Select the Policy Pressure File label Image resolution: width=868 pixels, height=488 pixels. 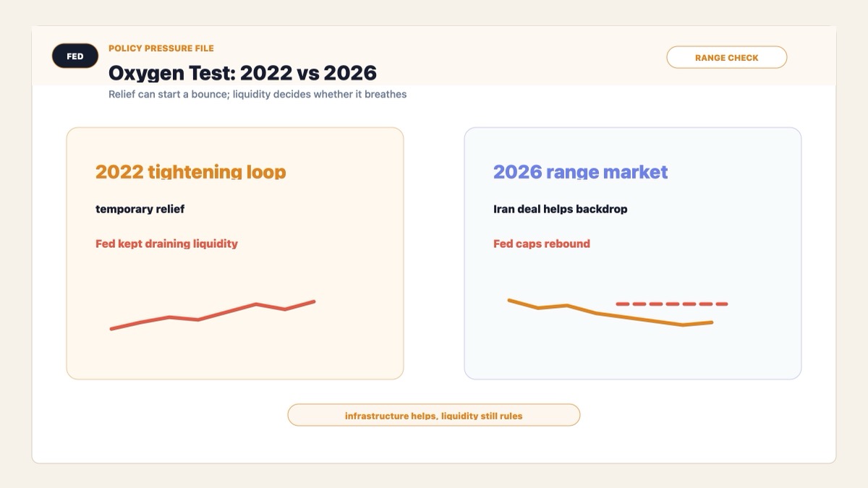[x=161, y=48]
